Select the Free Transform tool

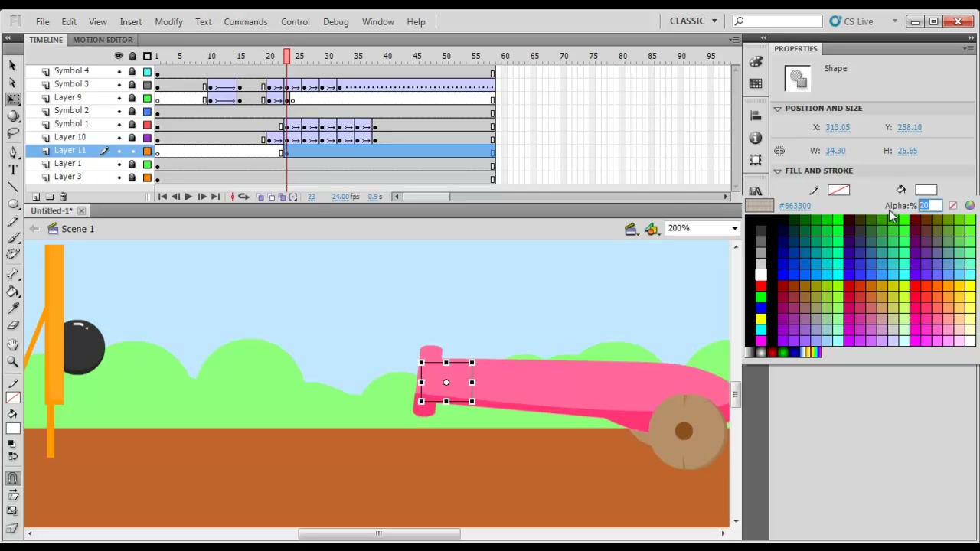point(13,99)
